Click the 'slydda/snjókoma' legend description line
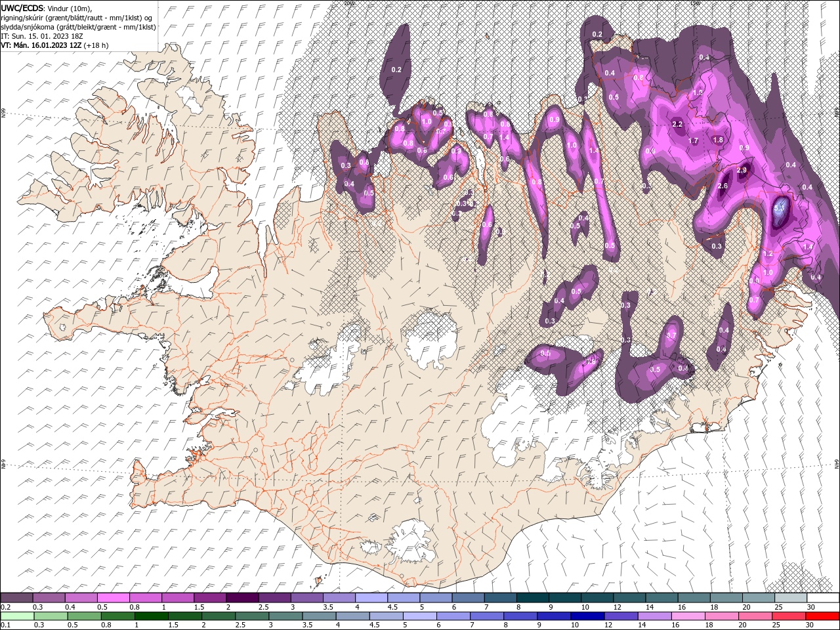Viewport: 840px width, 630px height. click(79, 27)
